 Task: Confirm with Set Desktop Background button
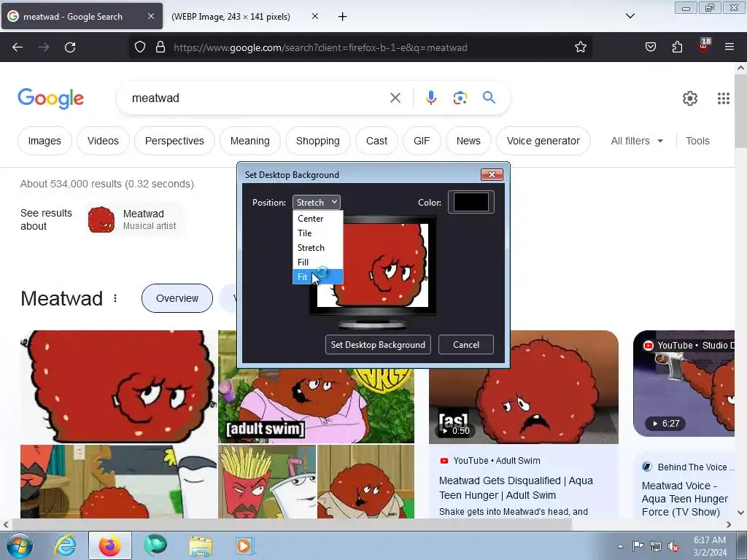click(x=379, y=345)
